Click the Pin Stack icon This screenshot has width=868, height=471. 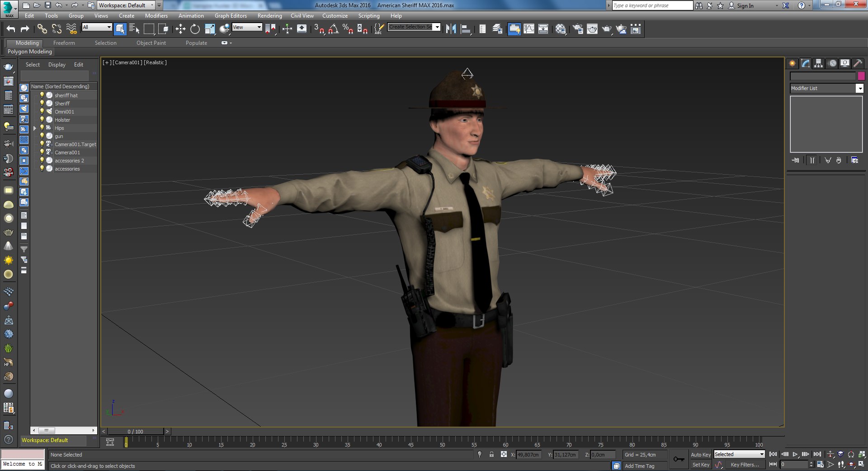[796, 160]
